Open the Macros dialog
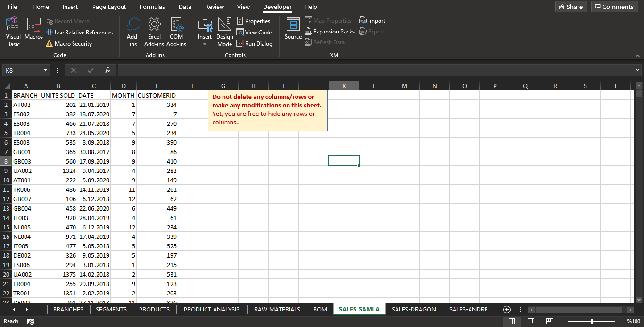The width and height of the screenshot is (644, 327). click(x=33, y=32)
